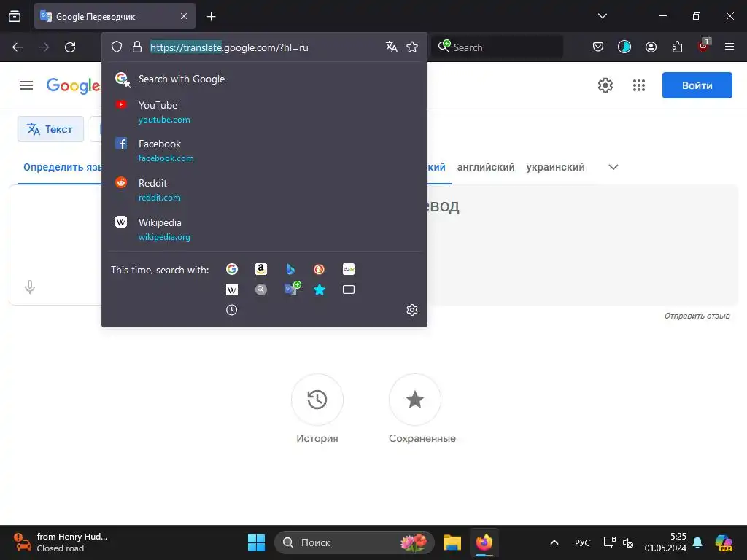747x560 pixels.
Task: Show hidden system tray icons
Action: pos(554,542)
